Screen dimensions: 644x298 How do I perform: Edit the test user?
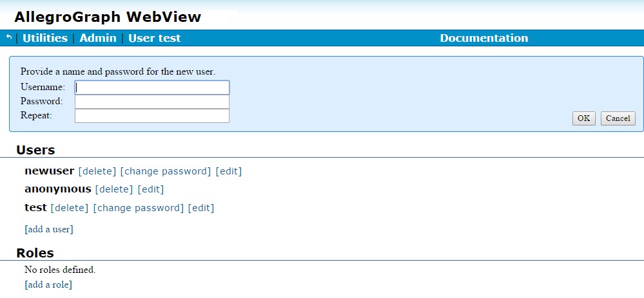pos(201,208)
